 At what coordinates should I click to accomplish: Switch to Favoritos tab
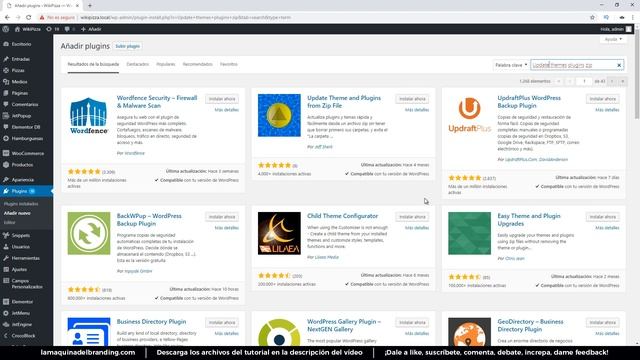229,64
